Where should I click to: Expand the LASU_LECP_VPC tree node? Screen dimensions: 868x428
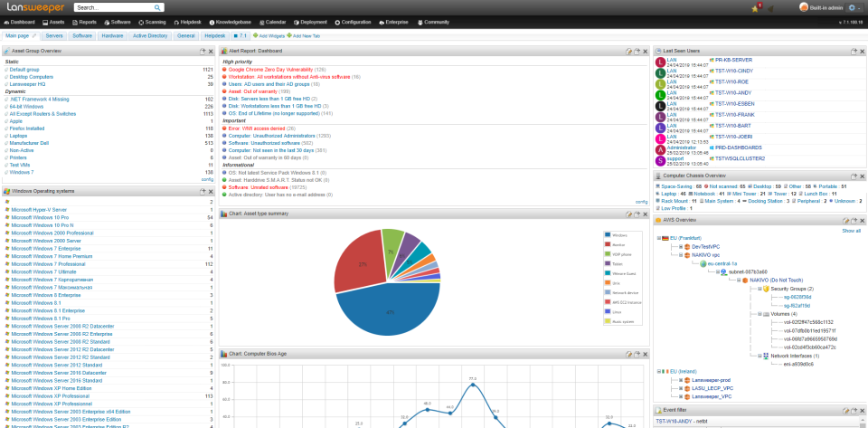click(681, 389)
